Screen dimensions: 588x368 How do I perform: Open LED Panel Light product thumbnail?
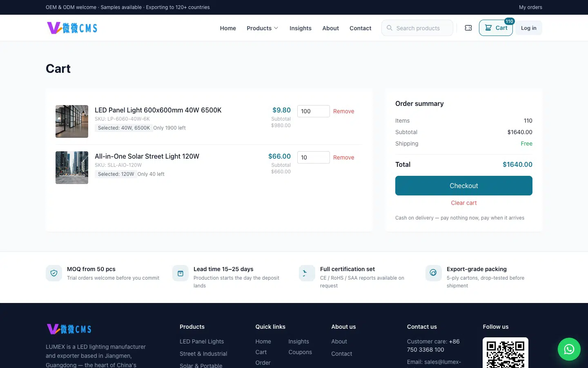[72, 121]
